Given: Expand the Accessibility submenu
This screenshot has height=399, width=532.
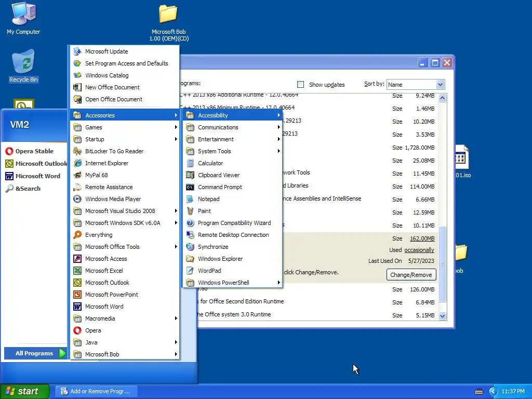Looking at the screenshot, I should point(233,115).
